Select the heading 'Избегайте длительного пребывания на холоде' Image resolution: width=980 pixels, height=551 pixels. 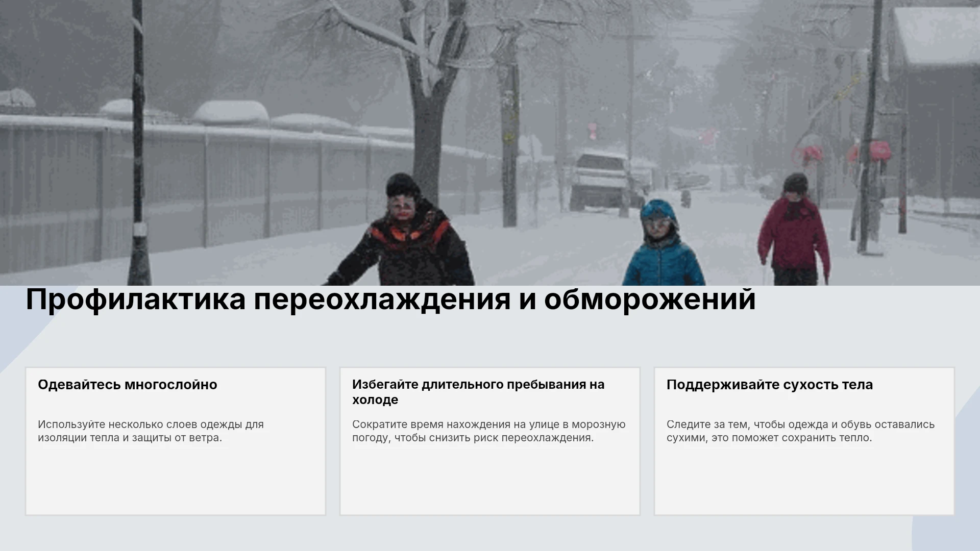tap(478, 392)
